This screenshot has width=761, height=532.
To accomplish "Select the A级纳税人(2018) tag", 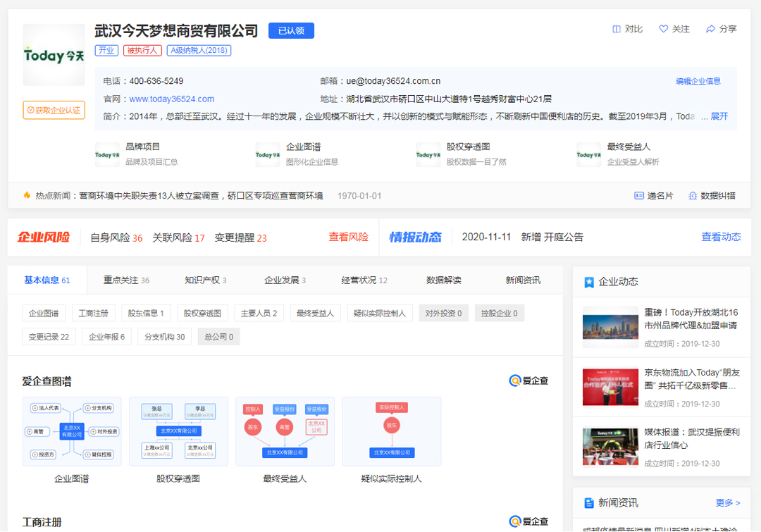I will tap(199, 51).
